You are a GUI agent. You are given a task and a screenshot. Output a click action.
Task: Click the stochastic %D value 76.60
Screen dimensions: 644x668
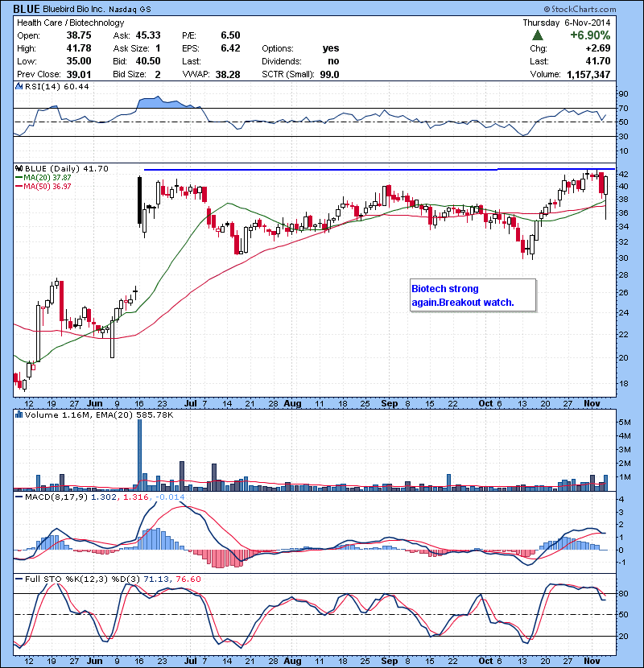[188, 579]
